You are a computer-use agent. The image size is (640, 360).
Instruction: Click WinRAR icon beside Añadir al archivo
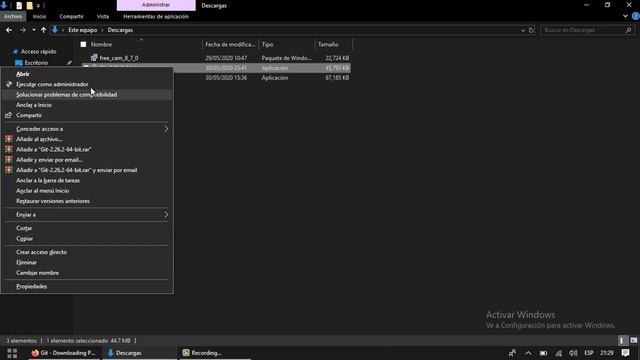9,139
